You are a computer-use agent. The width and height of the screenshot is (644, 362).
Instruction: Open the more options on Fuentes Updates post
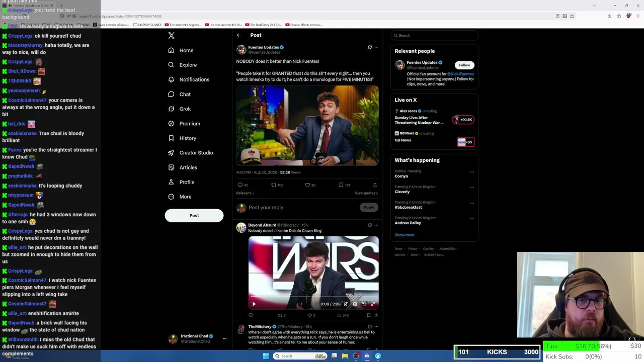coord(376,47)
